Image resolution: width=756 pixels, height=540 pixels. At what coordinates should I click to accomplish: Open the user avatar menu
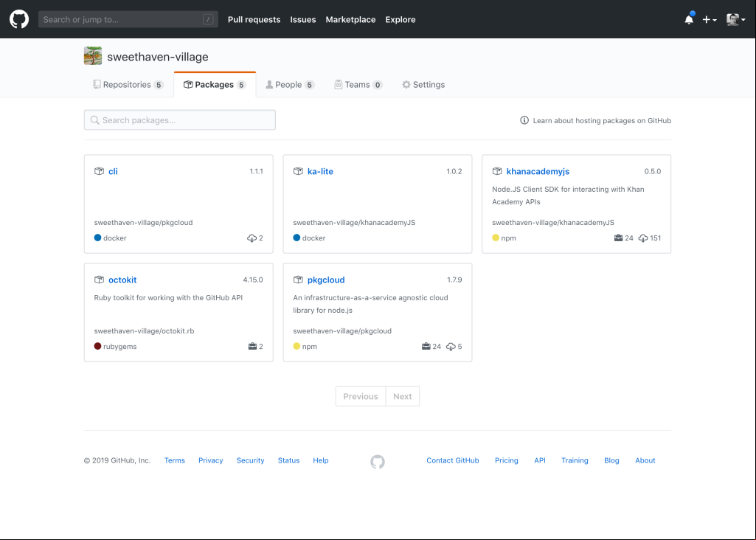point(736,19)
